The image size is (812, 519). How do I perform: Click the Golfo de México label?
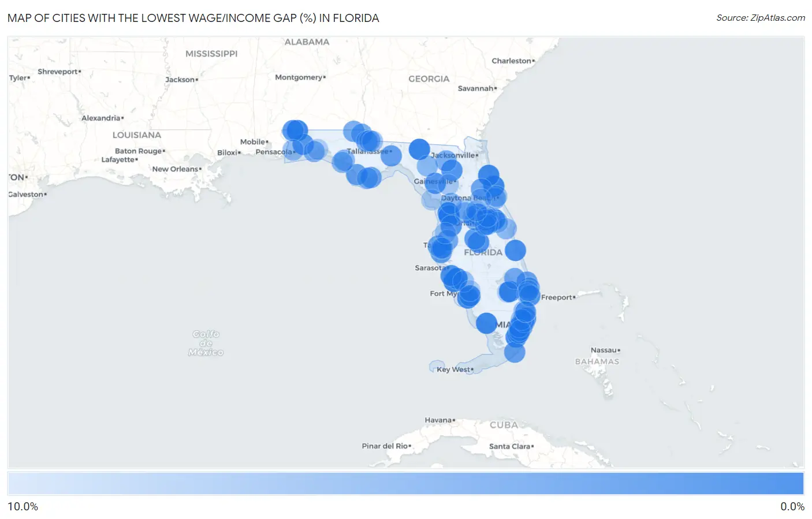point(206,343)
